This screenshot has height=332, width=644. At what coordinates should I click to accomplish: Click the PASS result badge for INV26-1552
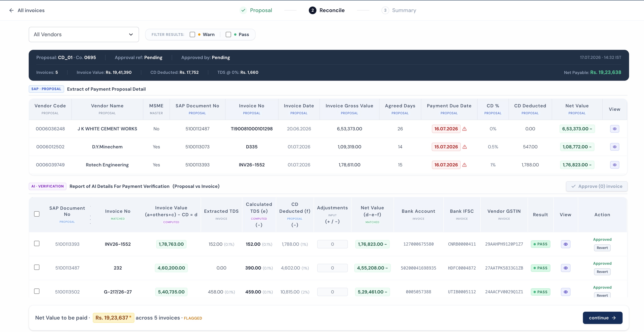(x=540, y=244)
